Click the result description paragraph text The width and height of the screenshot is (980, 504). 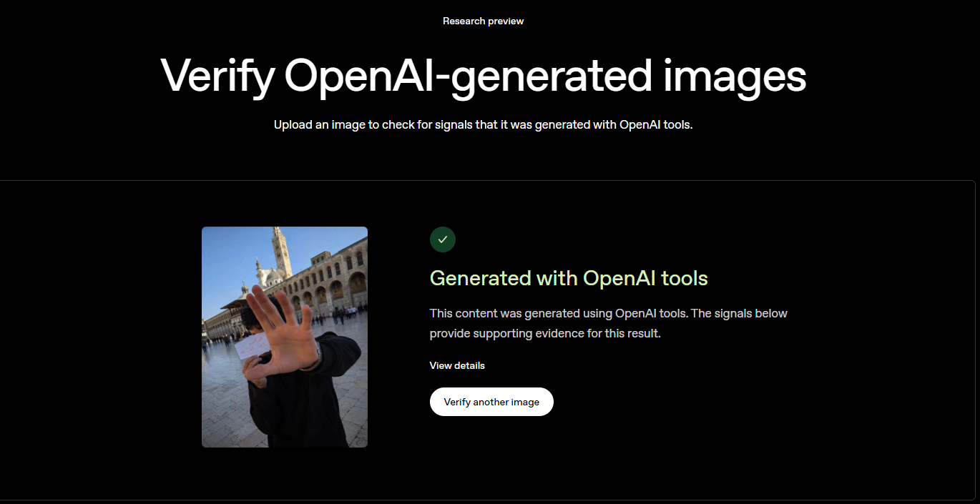[609, 323]
